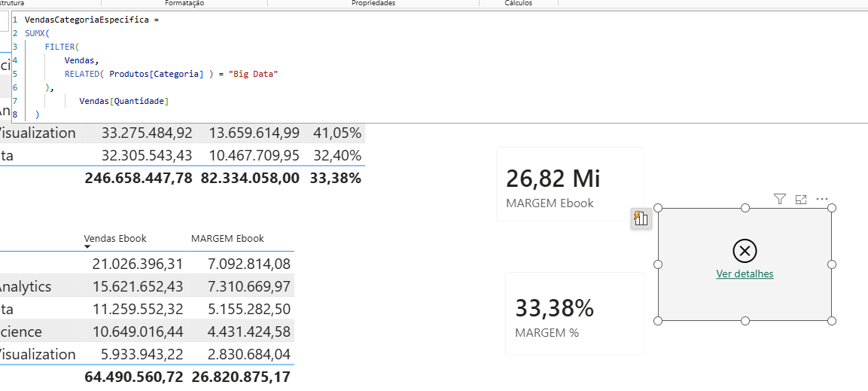The image size is (868, 391).
Task: Click the "Big Data" string in formula
Action: click(x=254, y=74)
